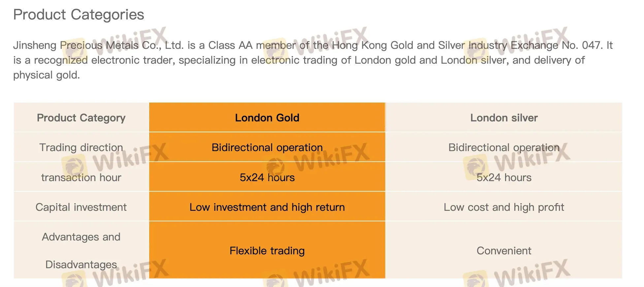
Task: Click the Flexible trading cell
Action: click(267, 251)
